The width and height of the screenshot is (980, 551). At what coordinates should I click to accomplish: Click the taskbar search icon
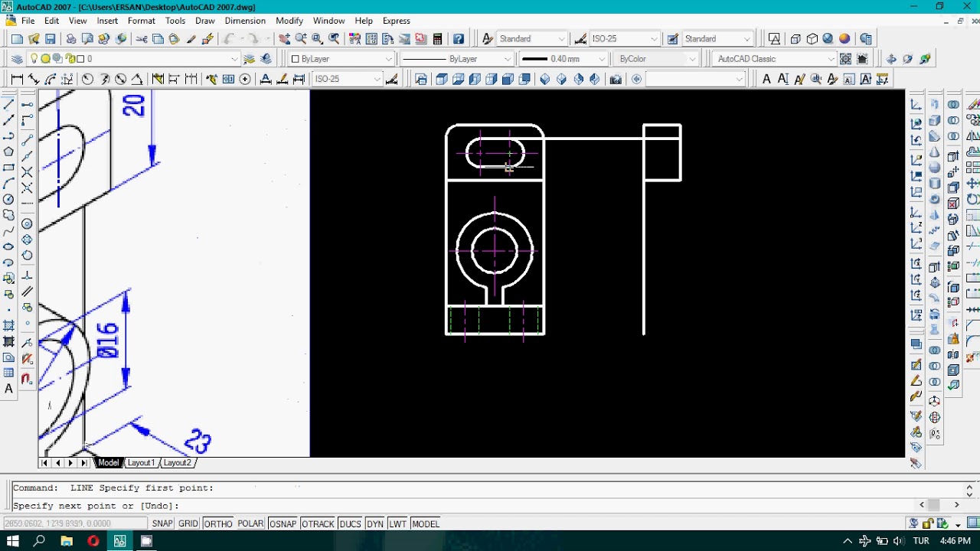(x=39, y=541)
